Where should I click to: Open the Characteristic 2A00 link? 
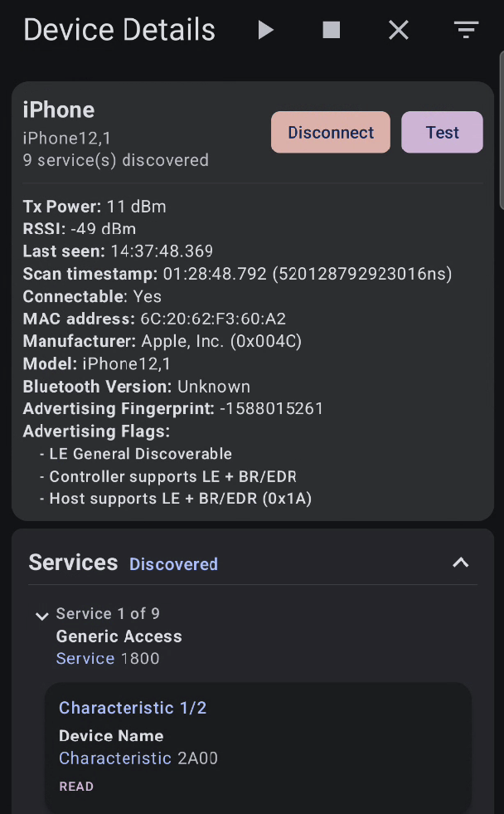tap(114, 758)
